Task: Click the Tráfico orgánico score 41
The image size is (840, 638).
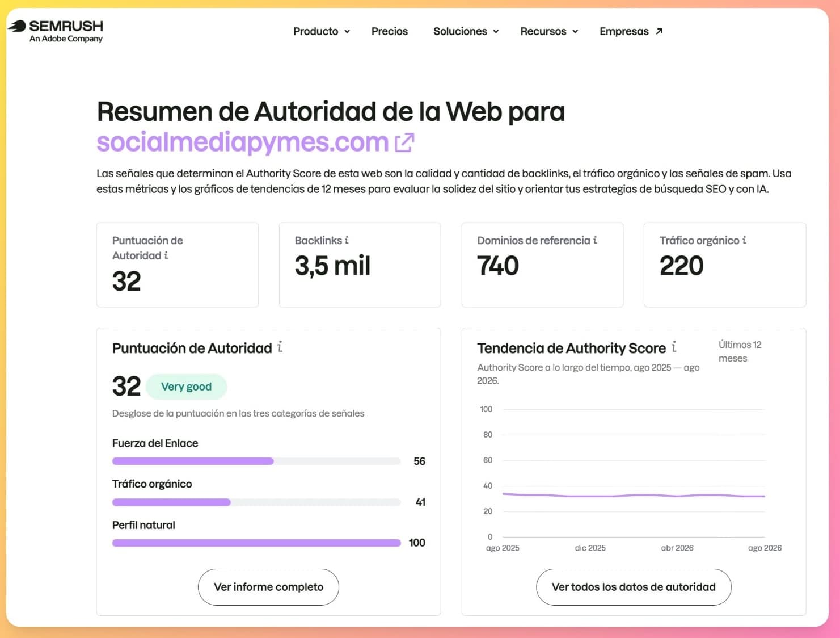Action: point(420,502)
